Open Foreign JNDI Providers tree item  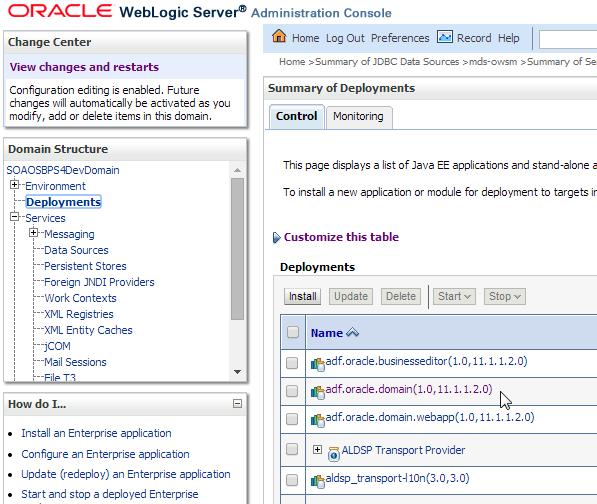99,282
